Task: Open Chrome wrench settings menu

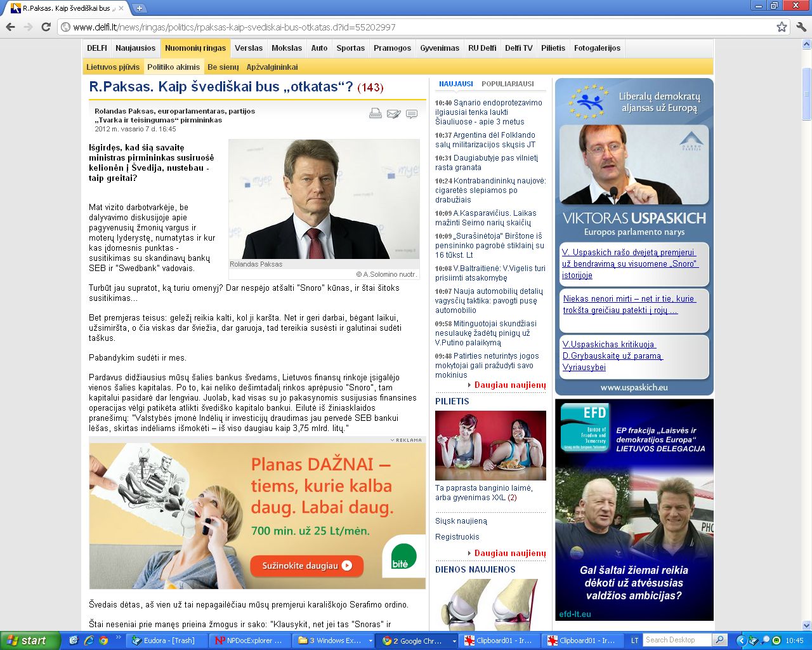Action: [x=801, y=27]
